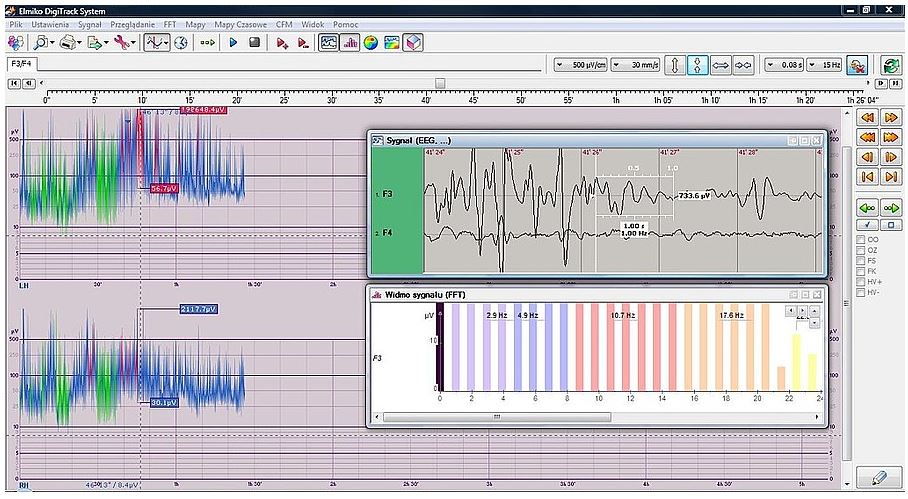The width and height of the screenshot is (908, 499).
Task: Click the clock icon in toolbar
Action: tap(181, 43)
